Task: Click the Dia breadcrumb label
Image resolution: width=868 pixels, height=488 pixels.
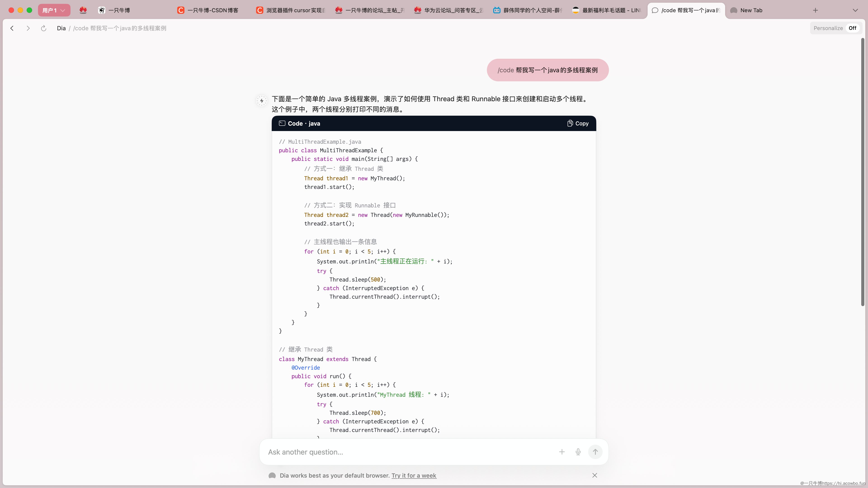Action: tap(61, 28)
